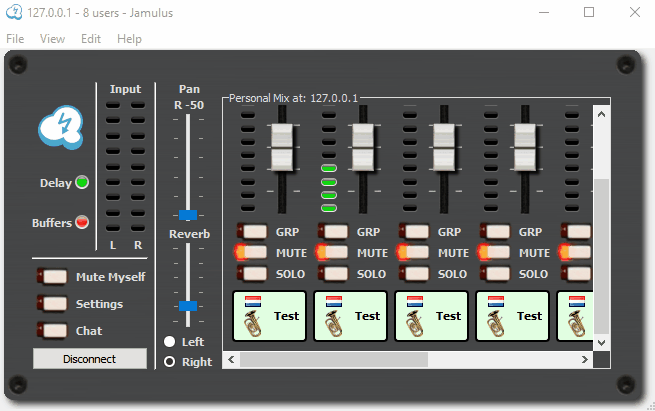Click the second channel's country flag icon

[x=334, y=301]
